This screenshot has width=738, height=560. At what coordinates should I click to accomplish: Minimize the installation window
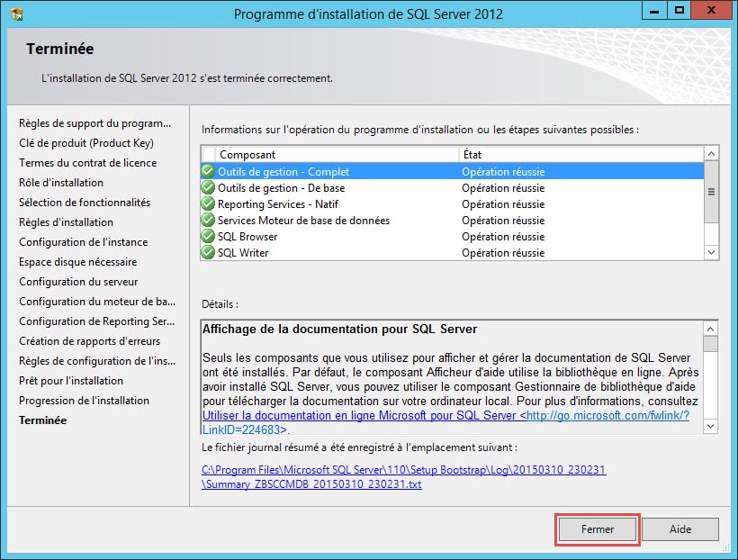click(654, 11)
